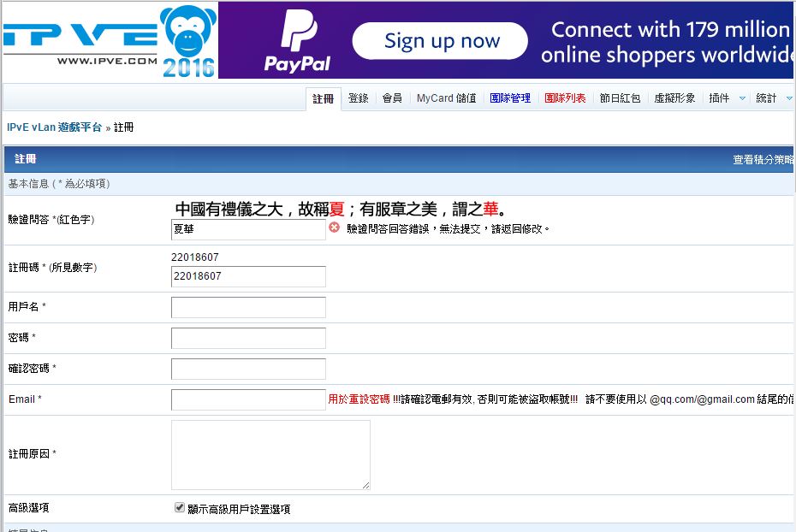
Task: Expand the 統計 dropdown arrow
Action: pyautogui.click(x=789, y=98)
